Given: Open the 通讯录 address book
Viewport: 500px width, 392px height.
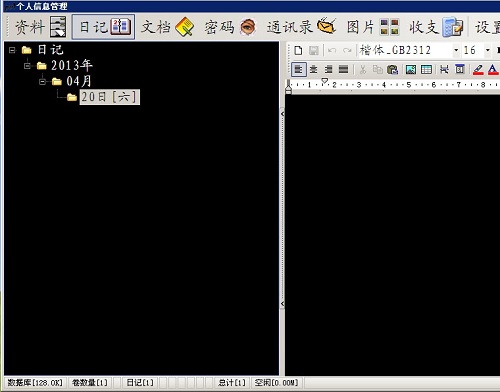Looking at the screenshot, I should [301, 27].
